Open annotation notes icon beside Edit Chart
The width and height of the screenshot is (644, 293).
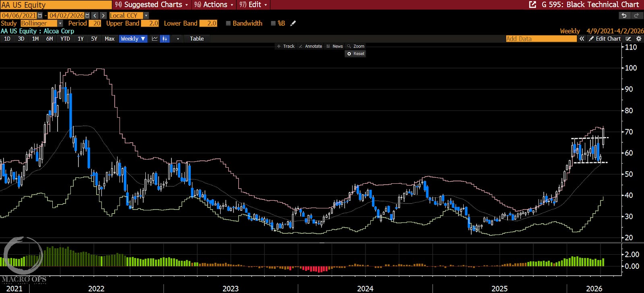[628, 39]
